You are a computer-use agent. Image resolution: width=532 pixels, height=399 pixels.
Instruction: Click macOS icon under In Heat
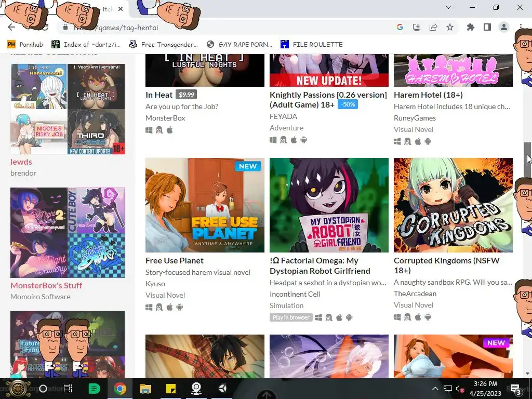(x=170, y=130)
